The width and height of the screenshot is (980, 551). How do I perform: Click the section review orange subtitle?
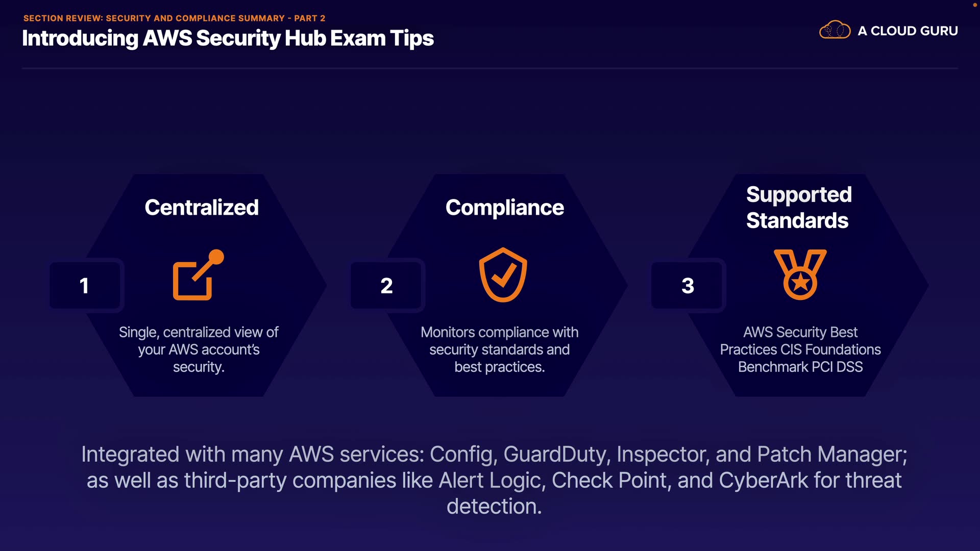coord(174,18)
